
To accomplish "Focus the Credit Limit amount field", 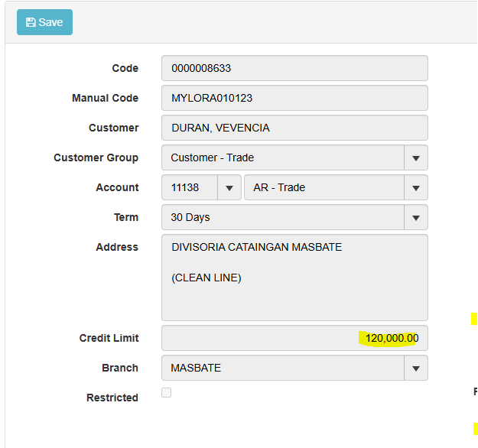I will [294, 338].
